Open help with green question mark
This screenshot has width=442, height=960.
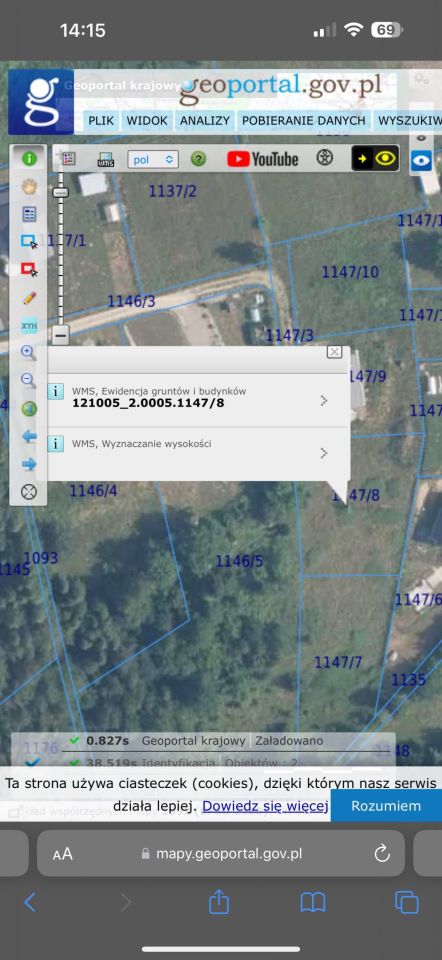pyautogui.click(x=198, y=159)
